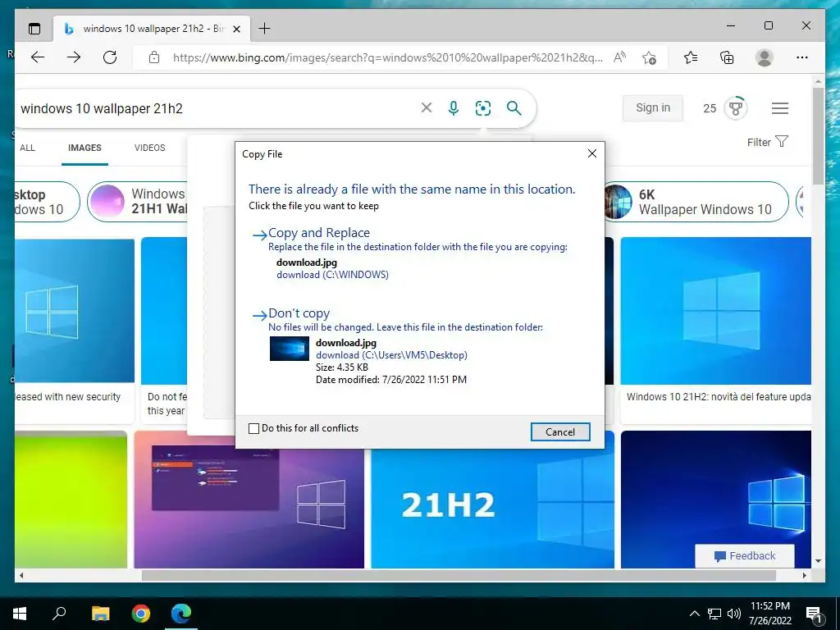This screenshot has height=630, width=840.
Task: Refresh the Bing page
Action: coord(110,57)
